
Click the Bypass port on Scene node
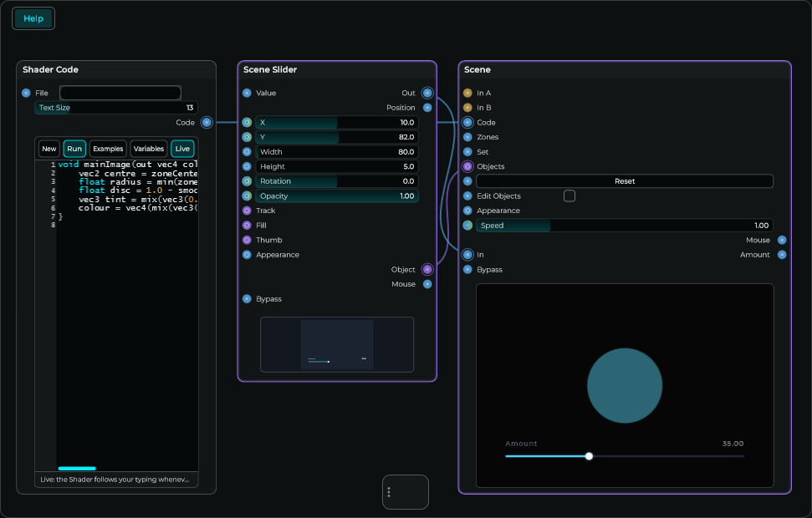pos(467,270)
